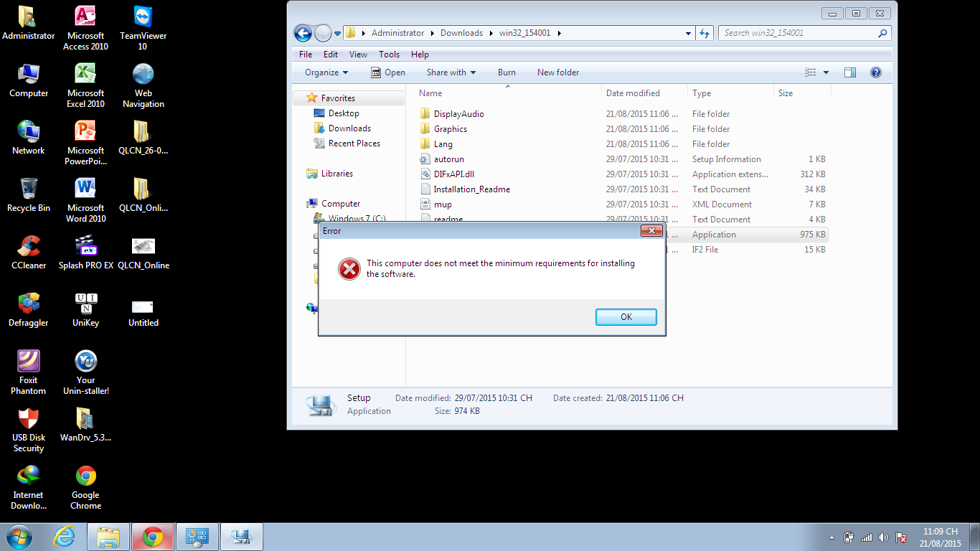Click Internet Explorer in the taskbar

[x=65, y=537]
